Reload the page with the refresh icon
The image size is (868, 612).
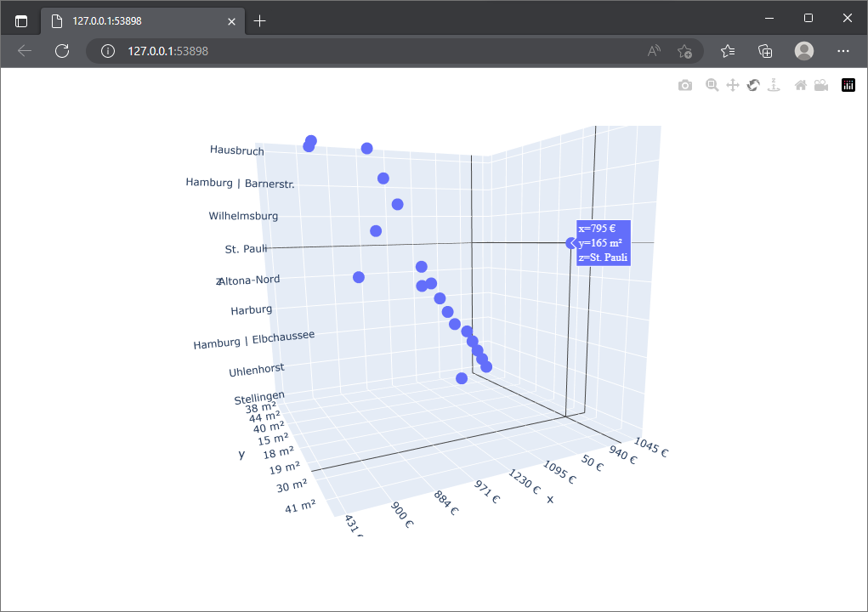62,51
